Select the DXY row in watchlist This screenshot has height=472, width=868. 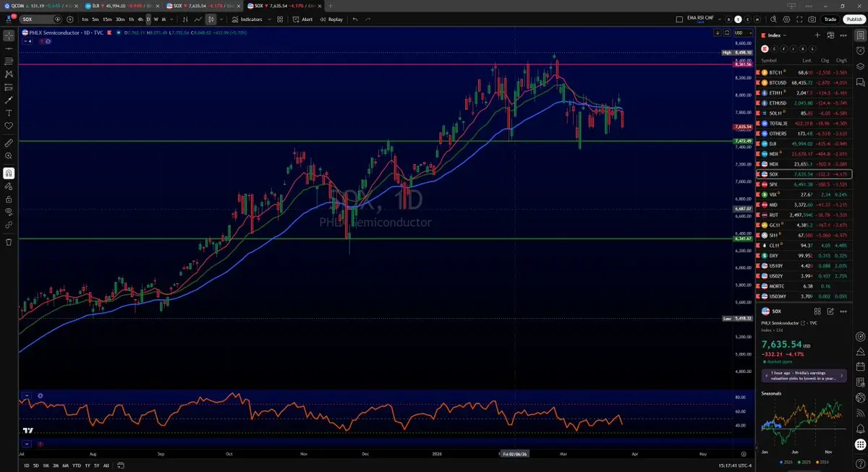point(804,255)
